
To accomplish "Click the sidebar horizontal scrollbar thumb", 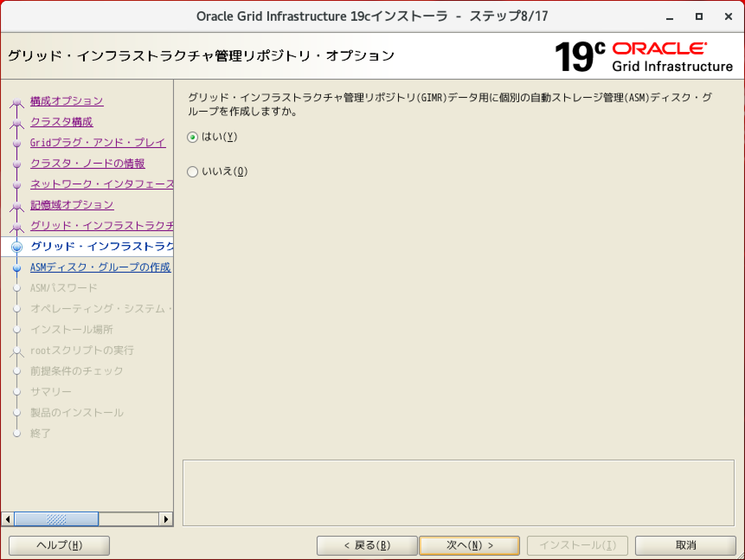I will [56, 519].
